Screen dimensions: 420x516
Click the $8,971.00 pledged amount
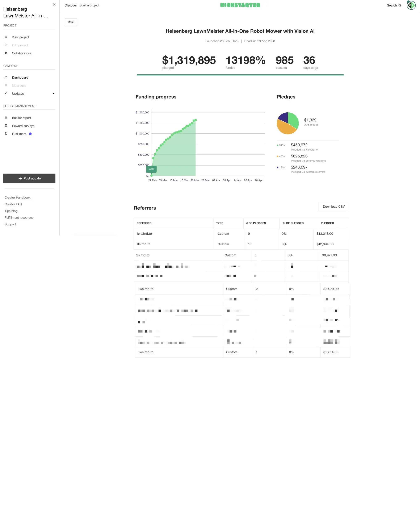[329, 255]
